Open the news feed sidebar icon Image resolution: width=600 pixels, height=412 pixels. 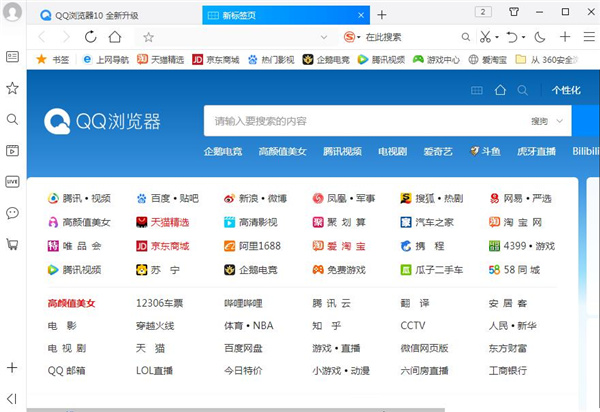(x=12, y=57)
